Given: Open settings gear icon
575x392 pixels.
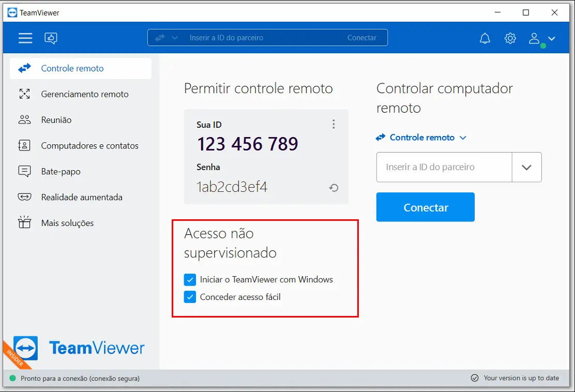Looking at the screenshot, I should pos(510,38).
